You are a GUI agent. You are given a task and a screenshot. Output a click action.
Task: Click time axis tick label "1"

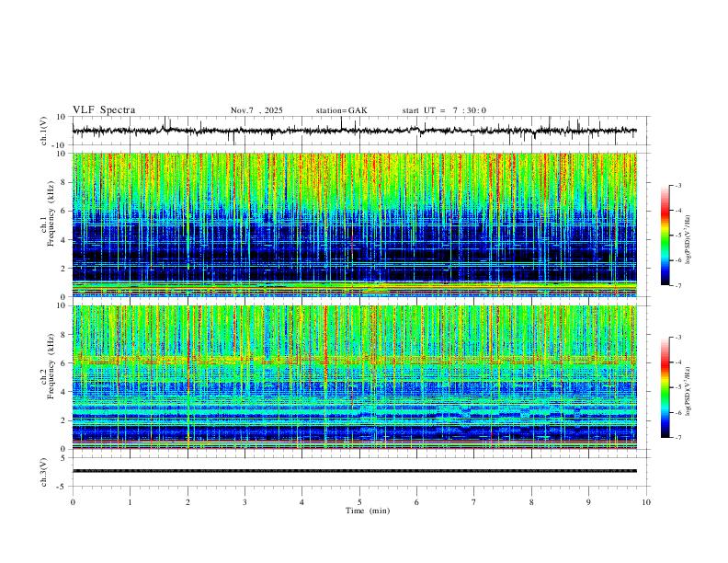click(x=130, y=502)
